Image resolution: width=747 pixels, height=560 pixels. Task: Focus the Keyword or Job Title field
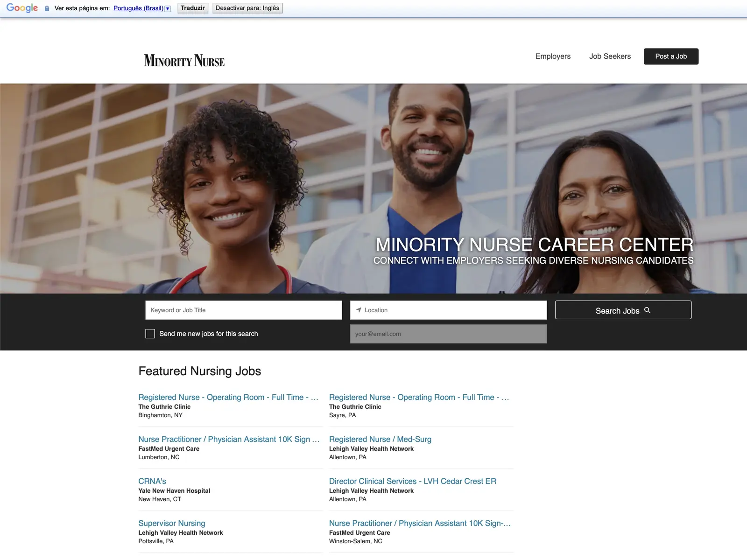pos(244,310)
